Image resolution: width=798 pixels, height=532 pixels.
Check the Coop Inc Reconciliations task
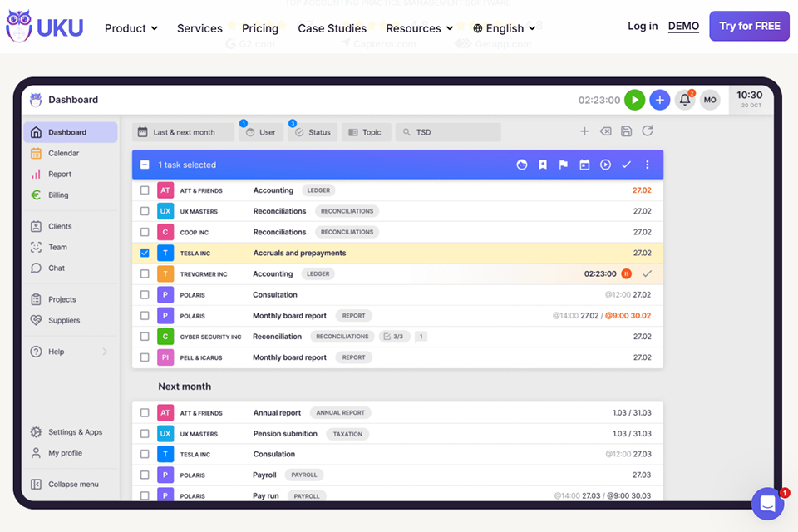(x=145, y=232)
